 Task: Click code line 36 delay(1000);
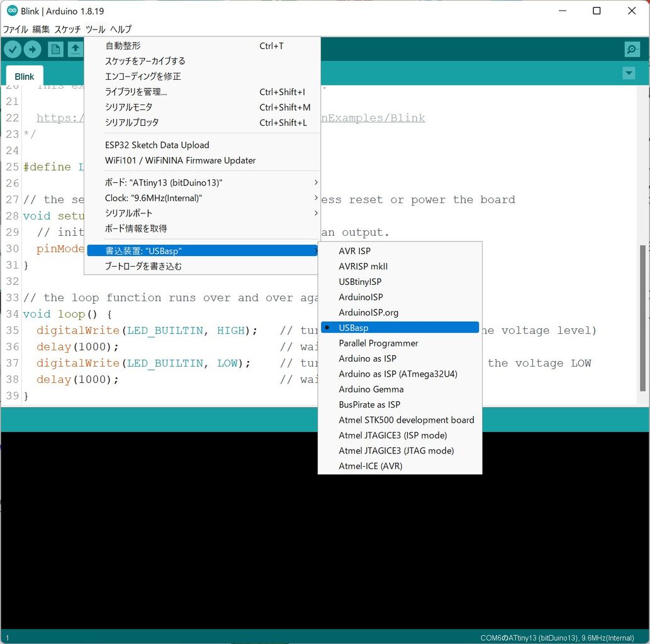point(77,347)
